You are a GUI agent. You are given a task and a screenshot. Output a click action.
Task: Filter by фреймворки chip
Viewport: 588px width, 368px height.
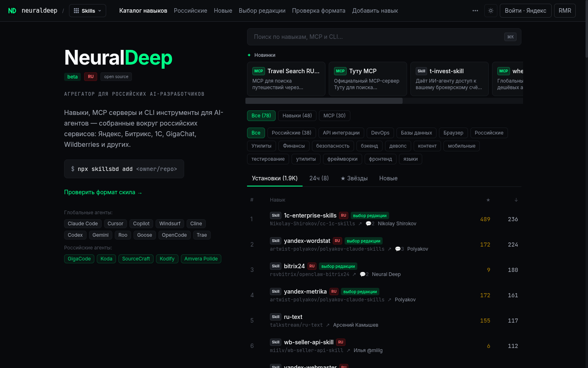click(342, 159)
